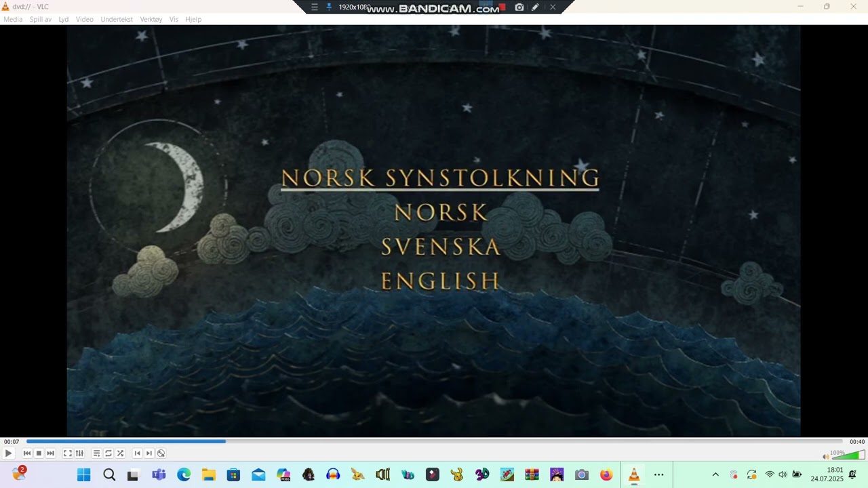Skip to next media in VLC
The height and width of the screenshot is (488, 868).
(x=50, y=453)
